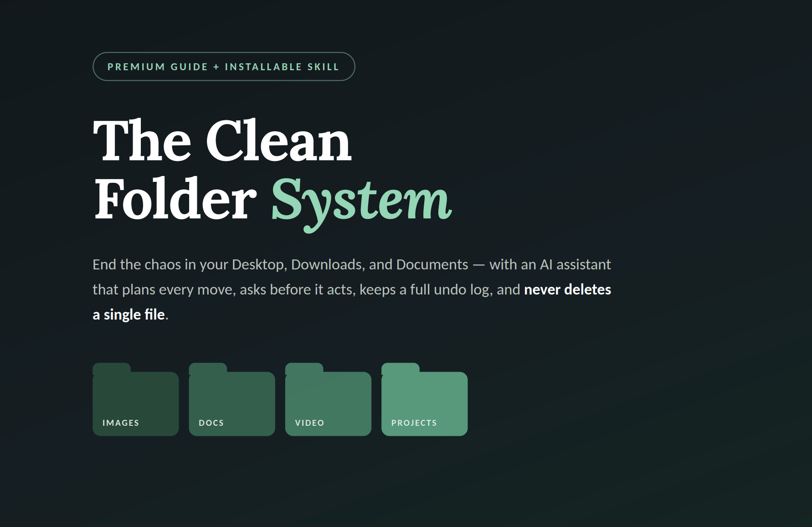Image resolution: width=812 pixels, height=527 pixels.
Task: Open the Video folder icon
Action: [328, 399]
